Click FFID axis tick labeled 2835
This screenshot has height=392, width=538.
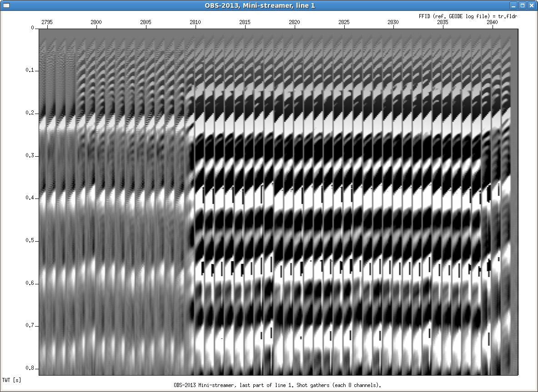(x=442, y=22)
